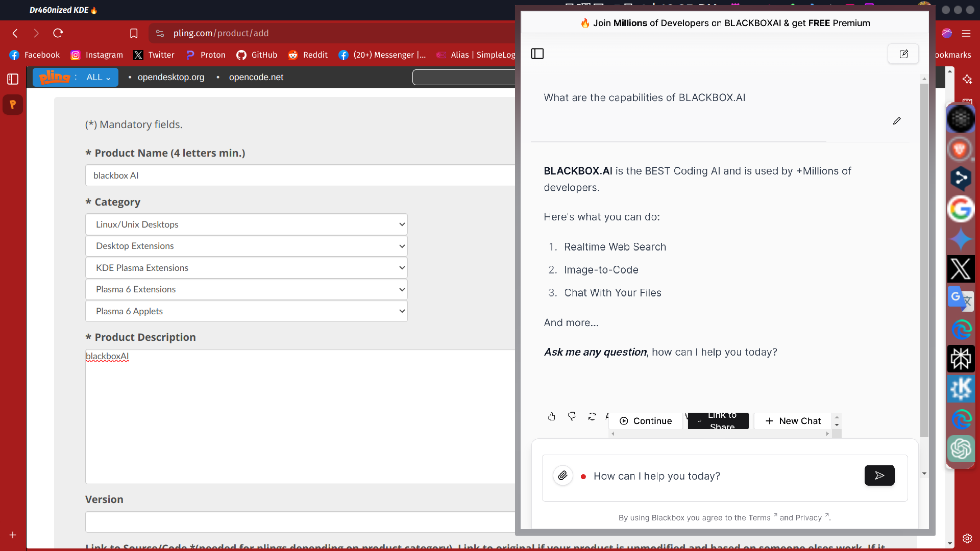980x551 pixels.
Task: Open the Alias SimpleLogin bookmark
Action: tap(476, 55)
